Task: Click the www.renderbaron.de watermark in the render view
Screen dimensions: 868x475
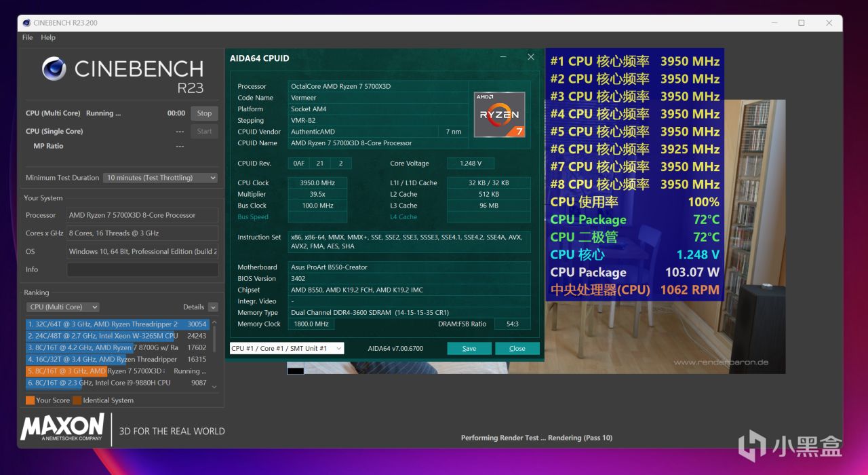Action: click(x=720, y=362)
